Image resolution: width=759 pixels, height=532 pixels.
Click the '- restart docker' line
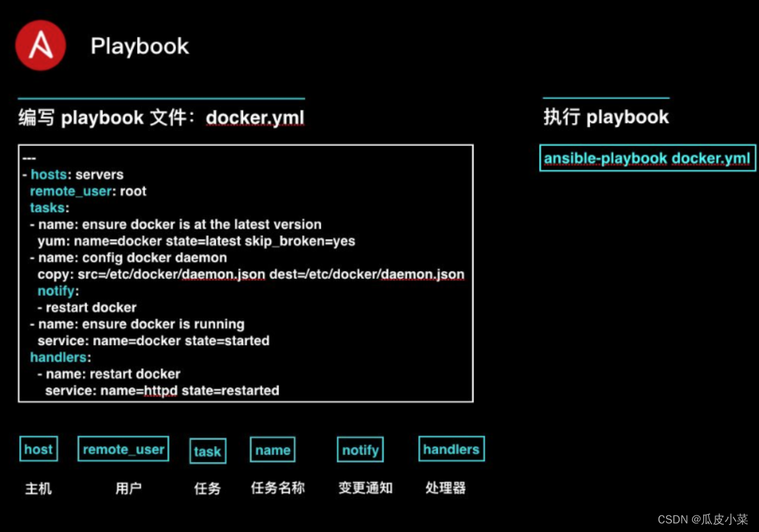87,307
